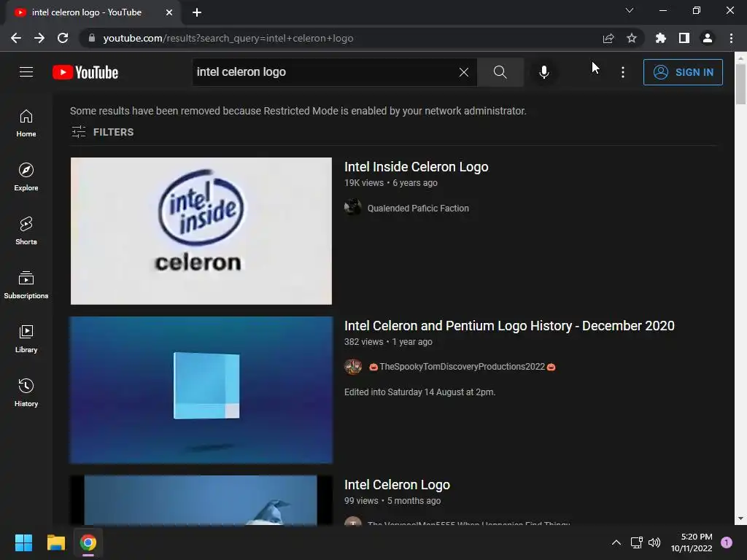This screenshot has height=560, width=747.
Task: Open Subscriptions in the sidebar
Action: pos(26,285)
